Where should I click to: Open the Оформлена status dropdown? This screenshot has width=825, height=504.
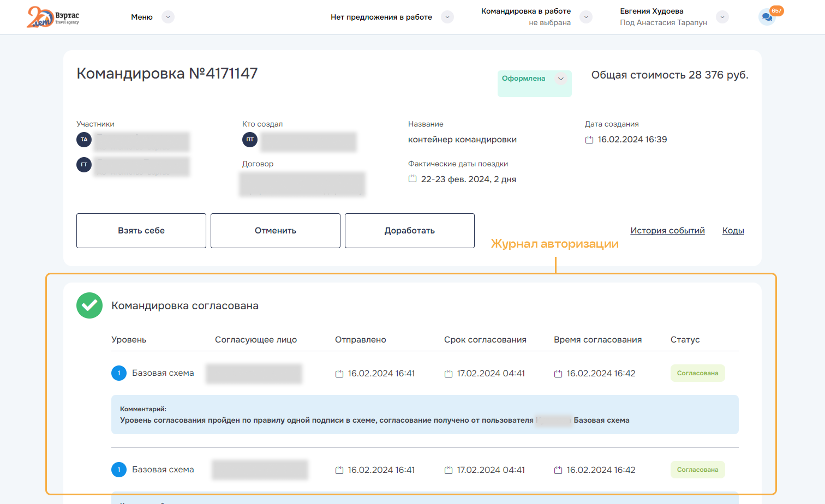click(535, 83)
